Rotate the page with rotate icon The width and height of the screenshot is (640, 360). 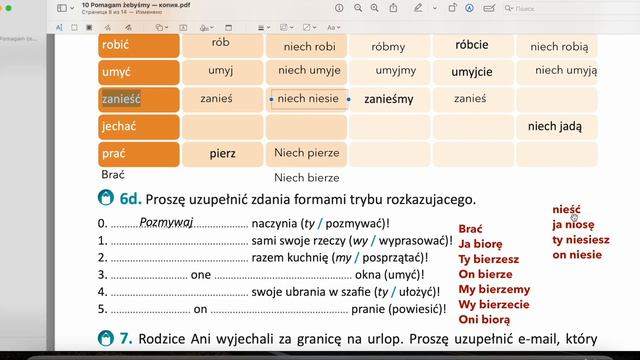coord(452,8)
